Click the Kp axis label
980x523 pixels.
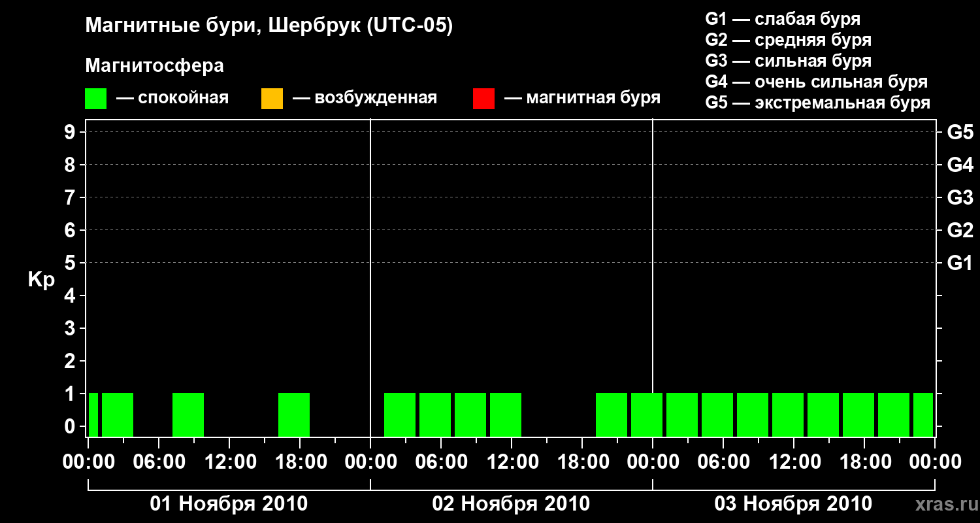click(x=41, y=280)
